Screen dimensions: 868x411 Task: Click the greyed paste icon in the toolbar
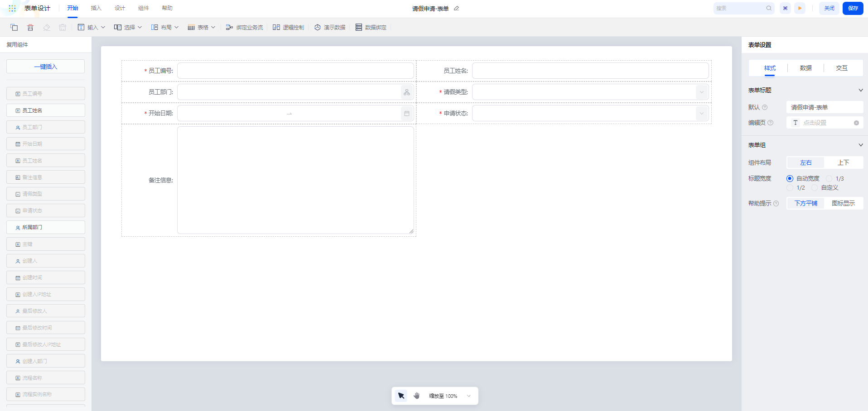[x=63, y=27]
